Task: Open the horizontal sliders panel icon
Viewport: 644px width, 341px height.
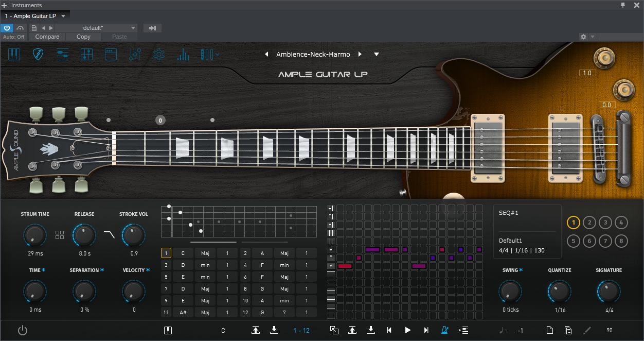Action: pyautogui.click(x=63, y=54)
